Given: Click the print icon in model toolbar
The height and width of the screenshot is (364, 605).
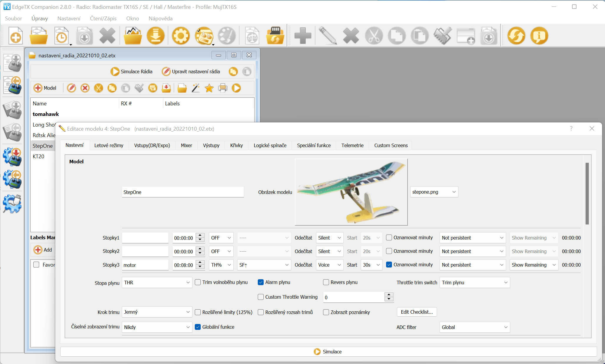Looking at the screenshot, I should click(223, 88).
